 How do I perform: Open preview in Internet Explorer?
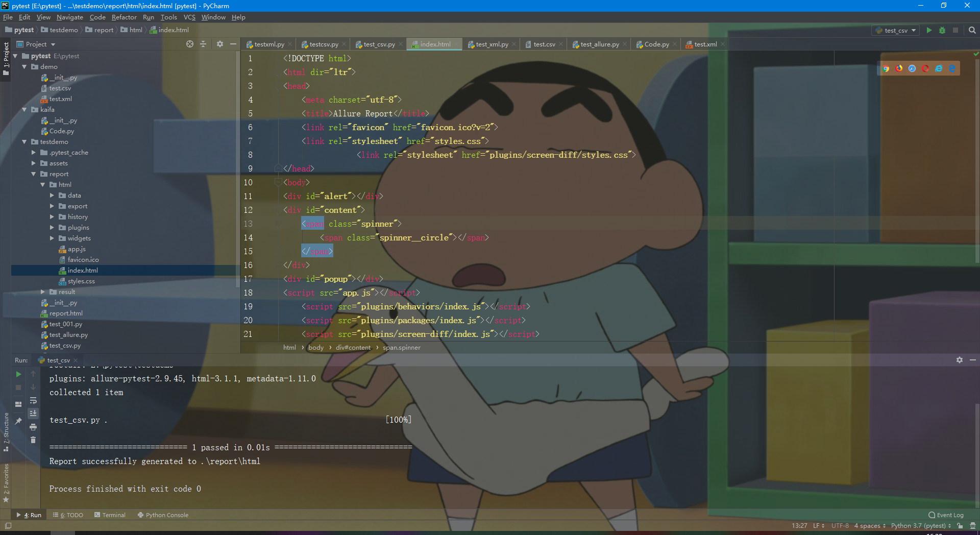pyautogui.click(x=939, y=68)
